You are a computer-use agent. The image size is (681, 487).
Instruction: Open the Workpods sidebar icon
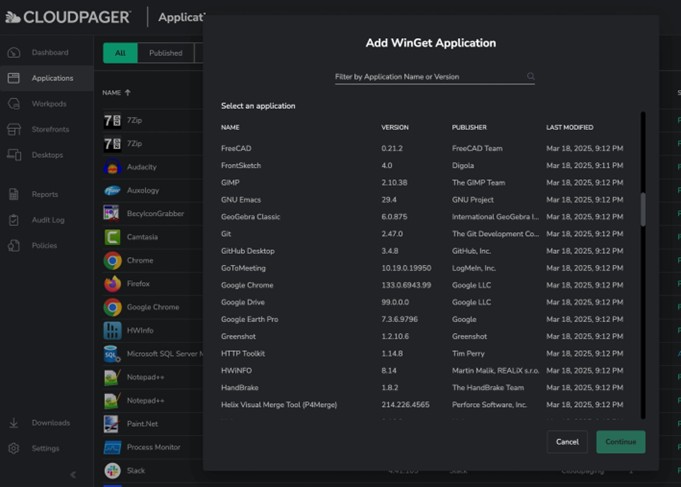pyautogui.click(x=14, y=104)
